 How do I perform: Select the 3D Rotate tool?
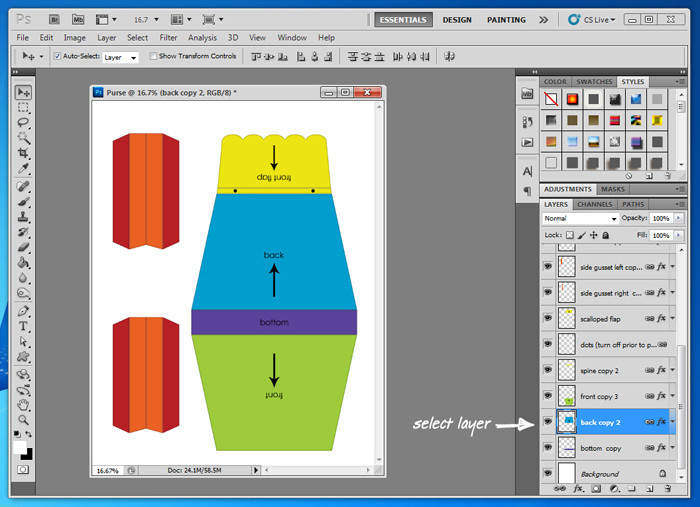point(23,375)
